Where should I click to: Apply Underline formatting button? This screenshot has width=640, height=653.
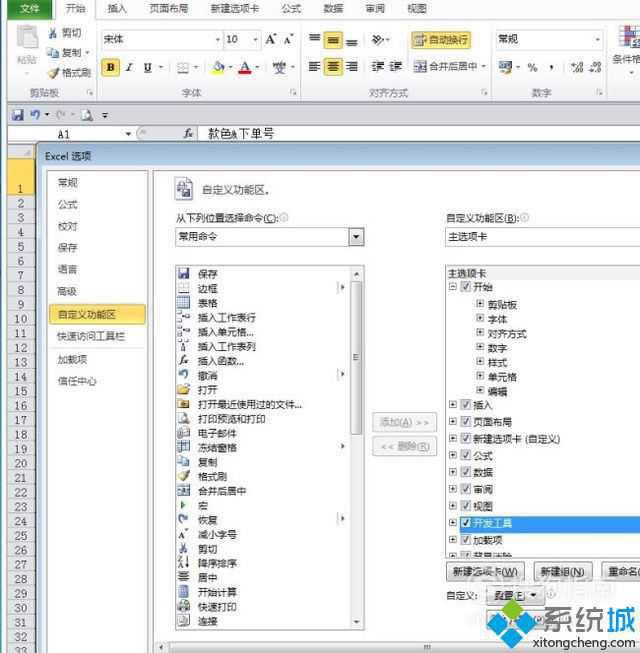pyautogui.click(x=147, y=67)
